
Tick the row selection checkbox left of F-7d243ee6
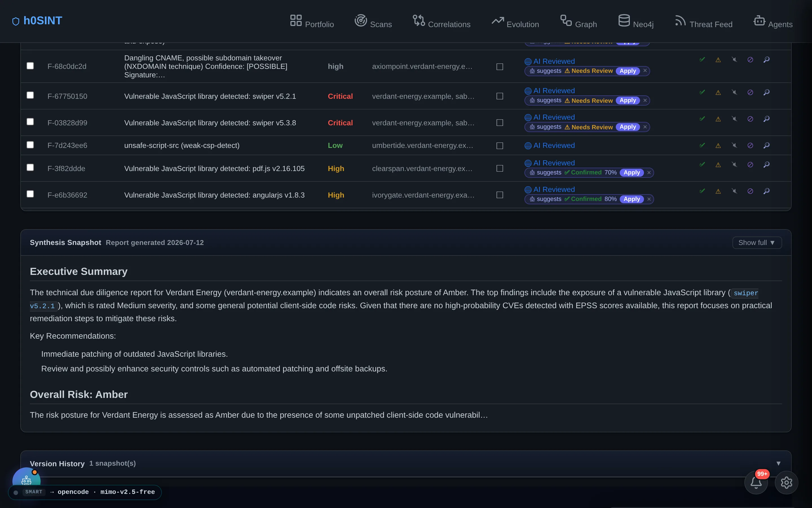tap(30, 145)
